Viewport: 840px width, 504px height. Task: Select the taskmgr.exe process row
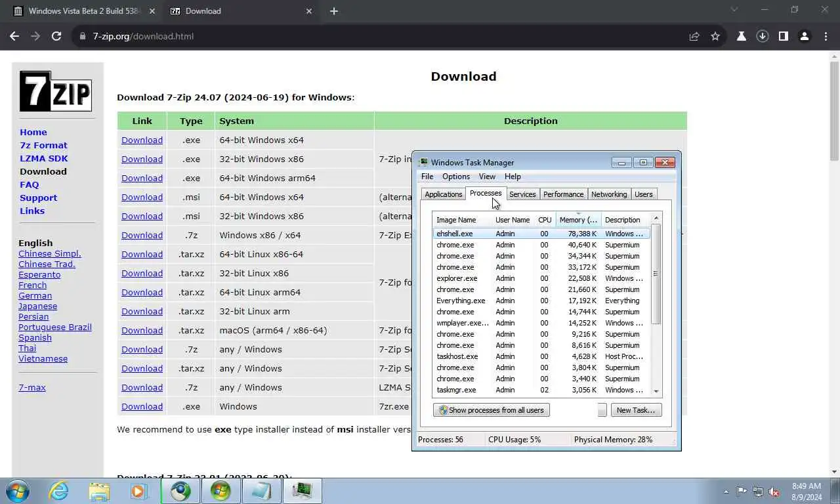pos(541,390)
